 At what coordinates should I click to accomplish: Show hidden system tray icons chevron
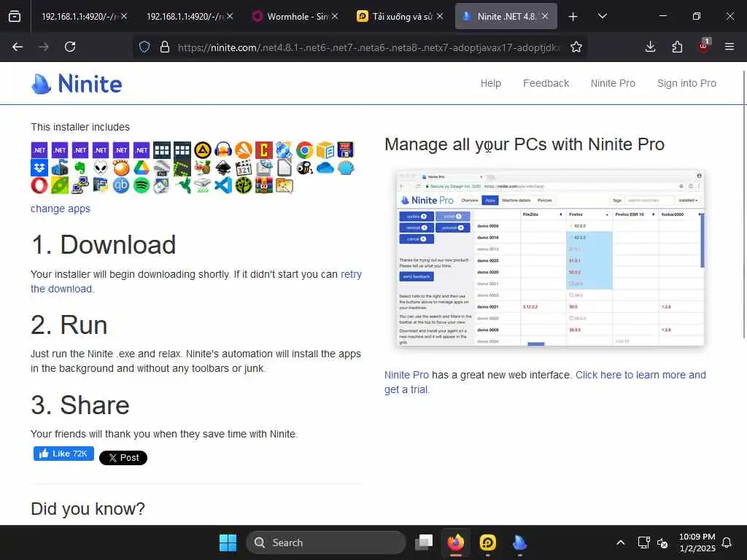pos(620,542)
